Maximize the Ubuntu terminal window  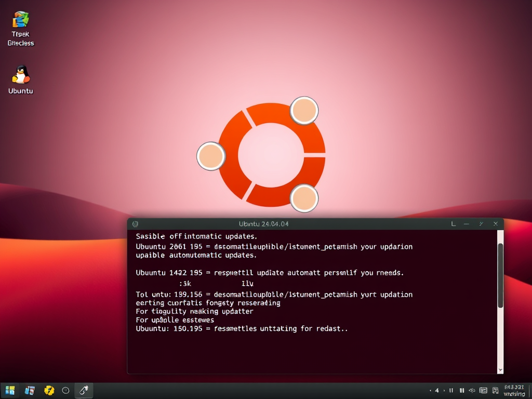coord(481,224)
